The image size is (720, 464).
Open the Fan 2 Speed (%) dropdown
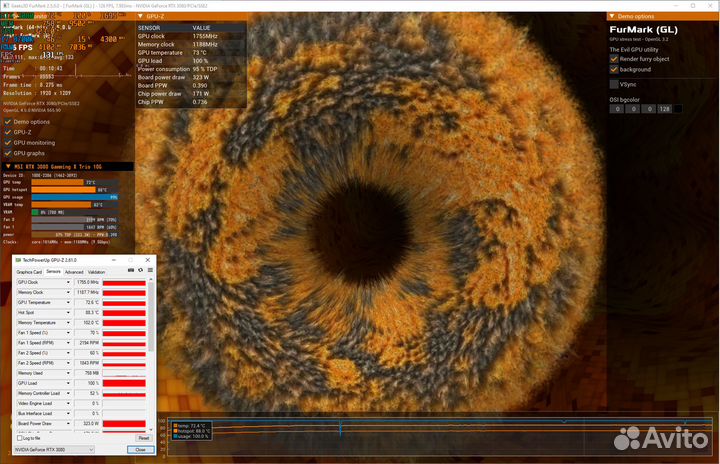click(x=68, y=353)
